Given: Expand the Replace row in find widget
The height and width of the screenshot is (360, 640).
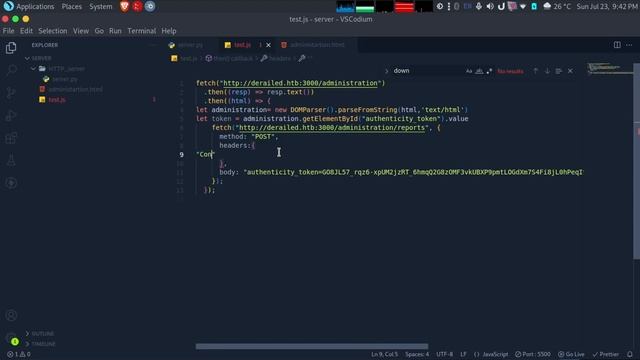Looking at the screenshot, I should pyautogui.click(x=386, y=71).
